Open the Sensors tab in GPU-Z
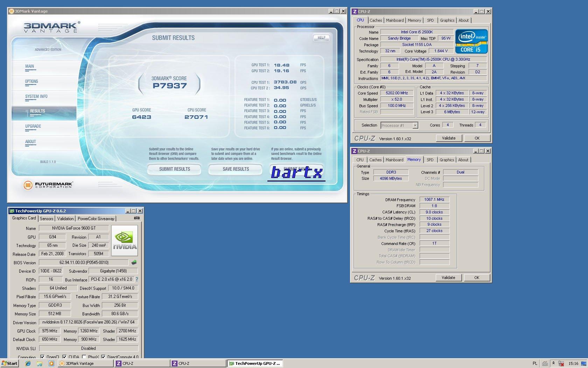 click(x=47, y=218)
